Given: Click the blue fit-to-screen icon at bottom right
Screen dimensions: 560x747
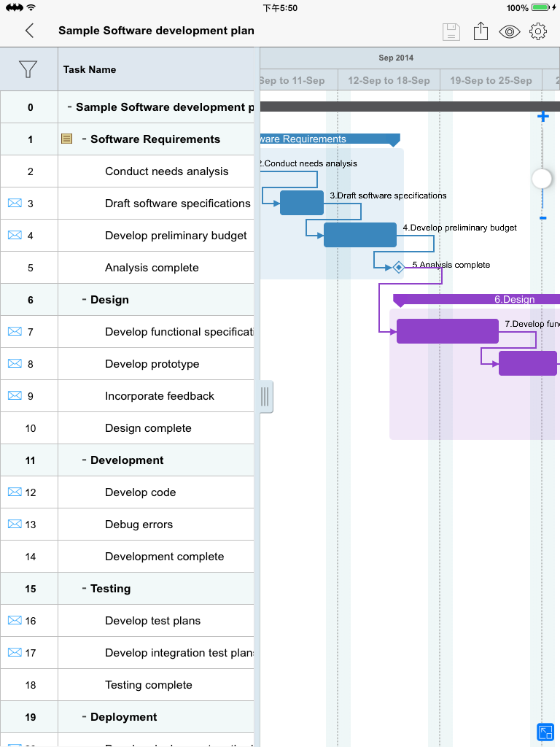Looking at the screenshot, I should pyautogui.click(x=545, y=732).
